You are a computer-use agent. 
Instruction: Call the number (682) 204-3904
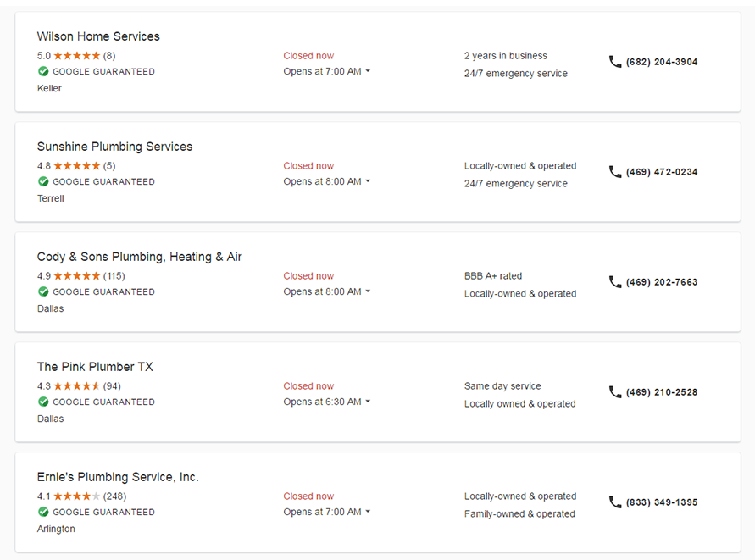[662, 62]
